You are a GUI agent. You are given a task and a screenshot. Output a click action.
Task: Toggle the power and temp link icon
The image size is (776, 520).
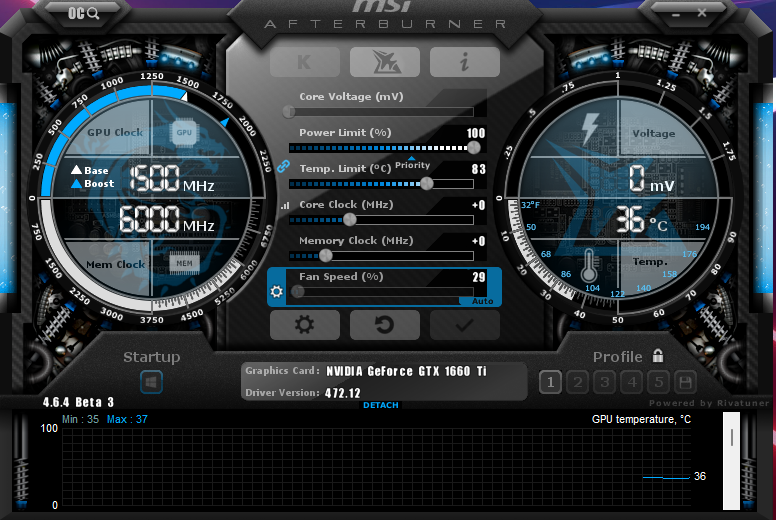(283, 166)
